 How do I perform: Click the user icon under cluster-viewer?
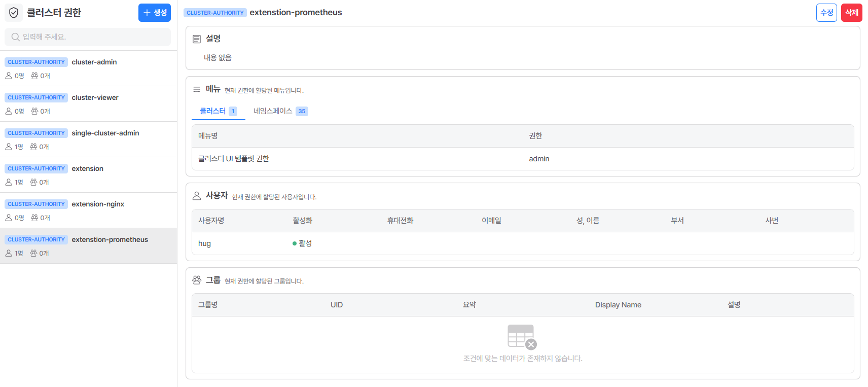[x=9, y=111]
